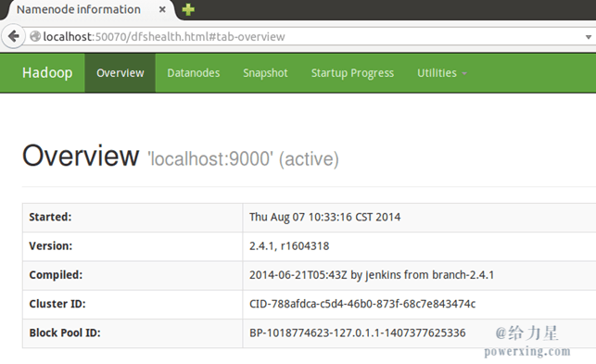This screenshot has width=596, height=364.
Task: Click the Hadoop brand link
Action: click(47, 72)
